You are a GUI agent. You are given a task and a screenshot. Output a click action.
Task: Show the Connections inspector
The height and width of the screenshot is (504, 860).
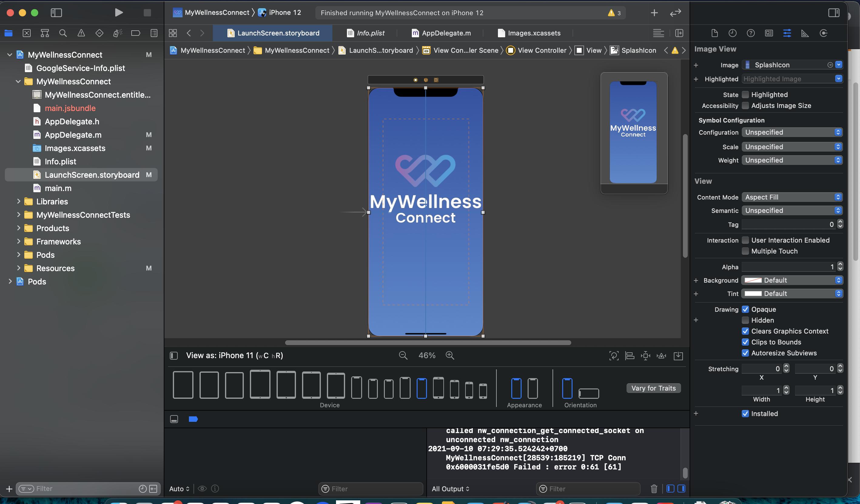824,33
